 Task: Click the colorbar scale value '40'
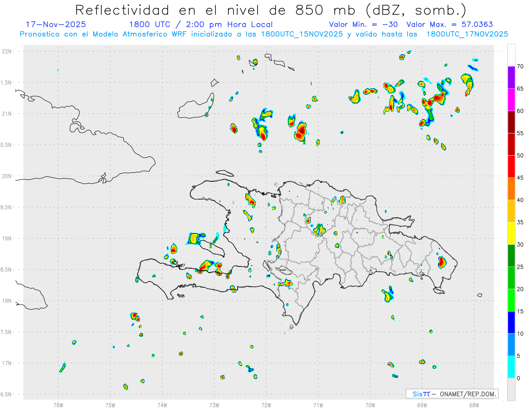[x=520, y=200]
